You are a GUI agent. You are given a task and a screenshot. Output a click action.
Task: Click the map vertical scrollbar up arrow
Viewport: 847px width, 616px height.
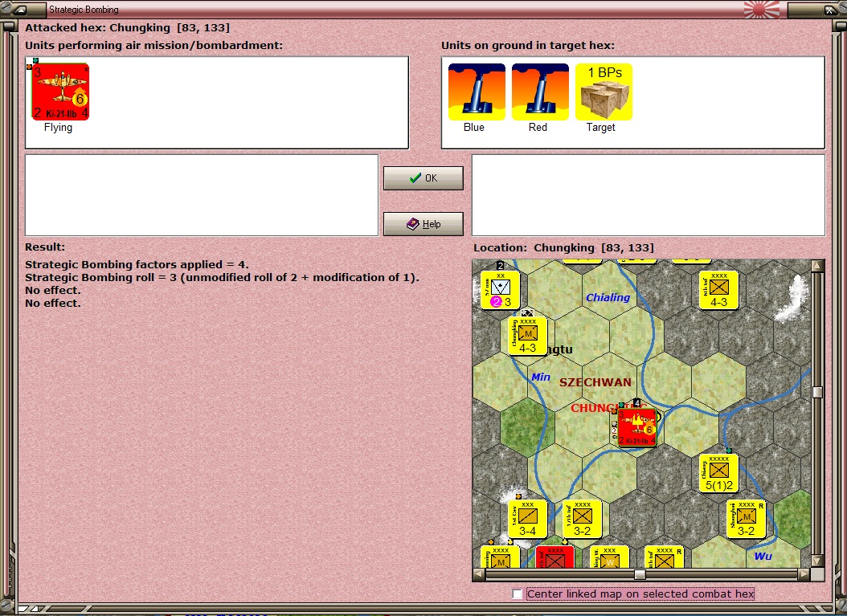pos(817,266)
